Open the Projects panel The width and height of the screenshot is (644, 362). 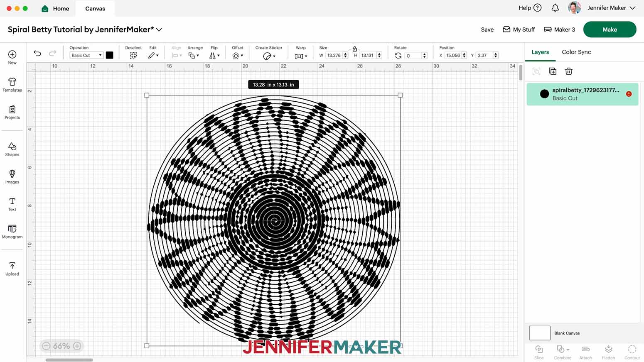click(12, 112)
